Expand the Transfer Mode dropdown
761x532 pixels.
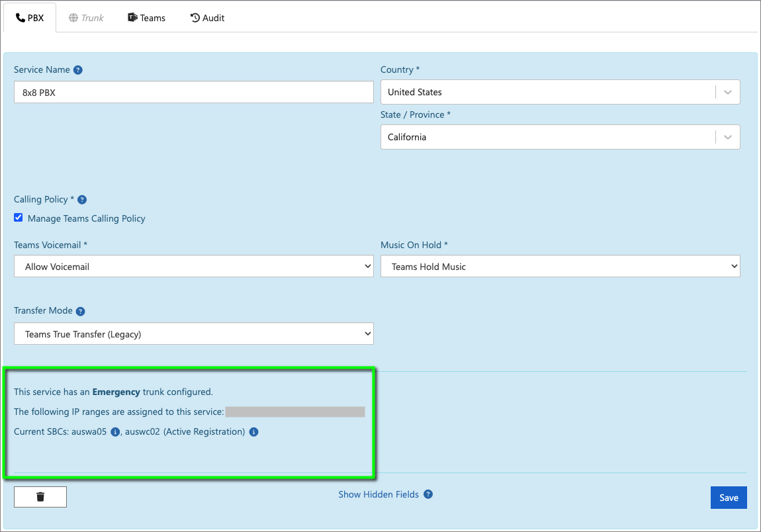coord(194,334)
